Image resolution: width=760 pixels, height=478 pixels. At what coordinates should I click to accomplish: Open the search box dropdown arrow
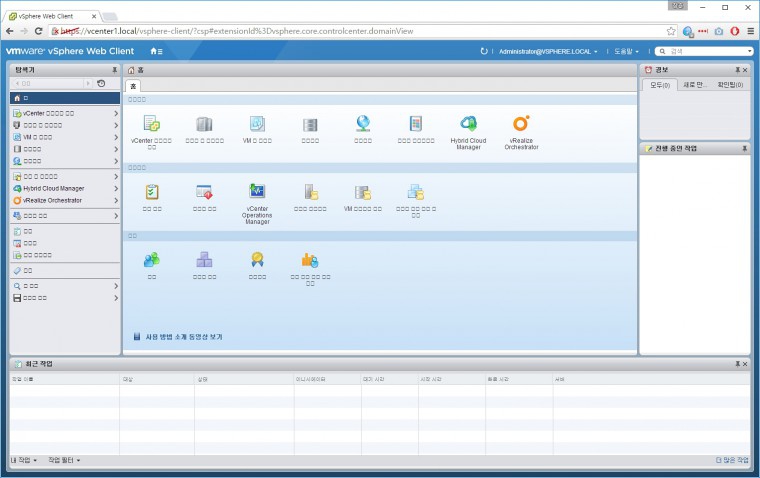pos(749,51)
